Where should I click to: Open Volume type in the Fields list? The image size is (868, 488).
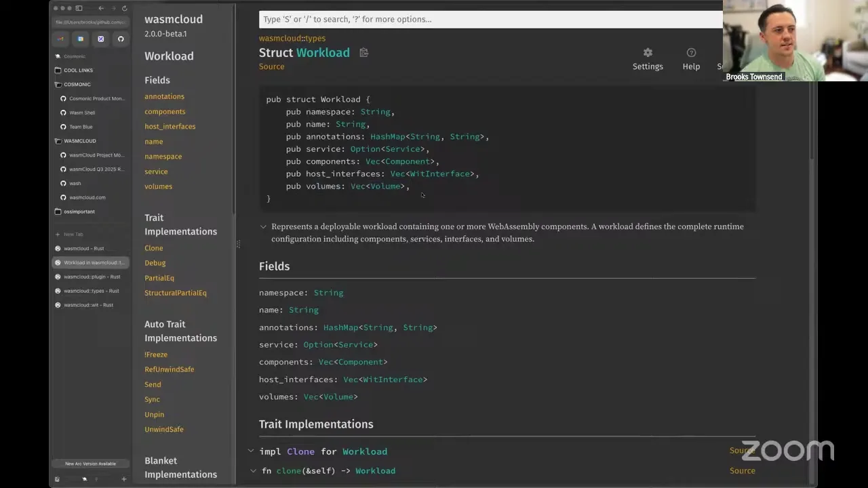point(338,397)
